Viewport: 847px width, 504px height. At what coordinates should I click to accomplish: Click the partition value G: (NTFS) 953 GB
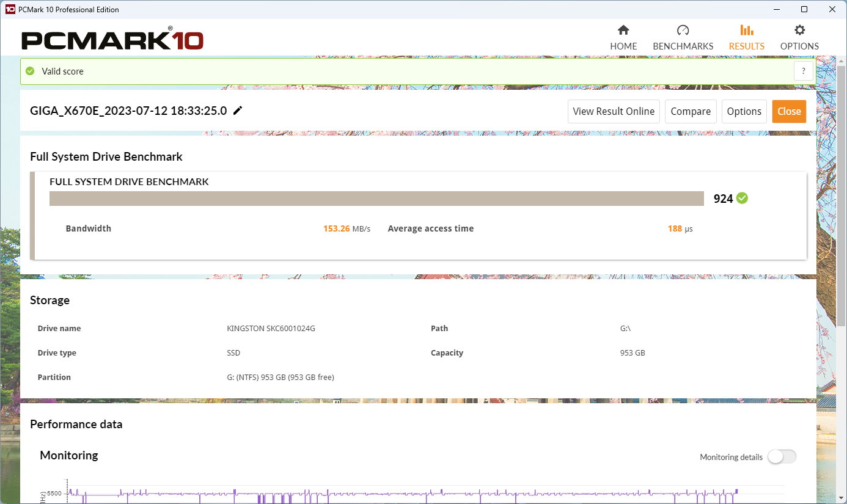pos(280,377)
